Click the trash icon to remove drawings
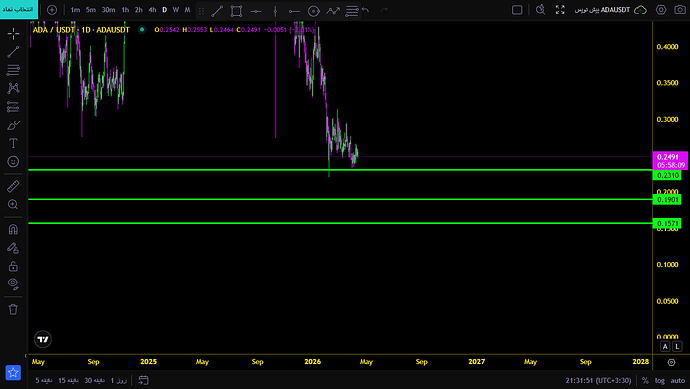690x389 pixels. (x=13, y=309)
